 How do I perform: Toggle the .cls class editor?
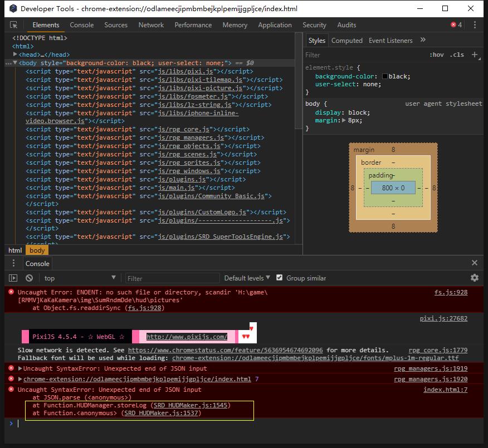(x=457, y=55)
